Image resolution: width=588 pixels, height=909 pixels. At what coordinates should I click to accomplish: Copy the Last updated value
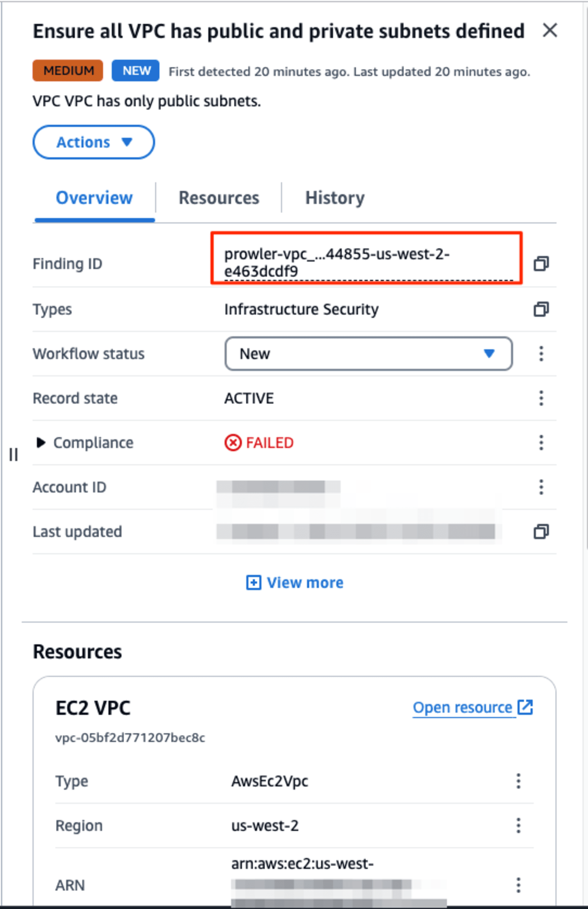541,531
